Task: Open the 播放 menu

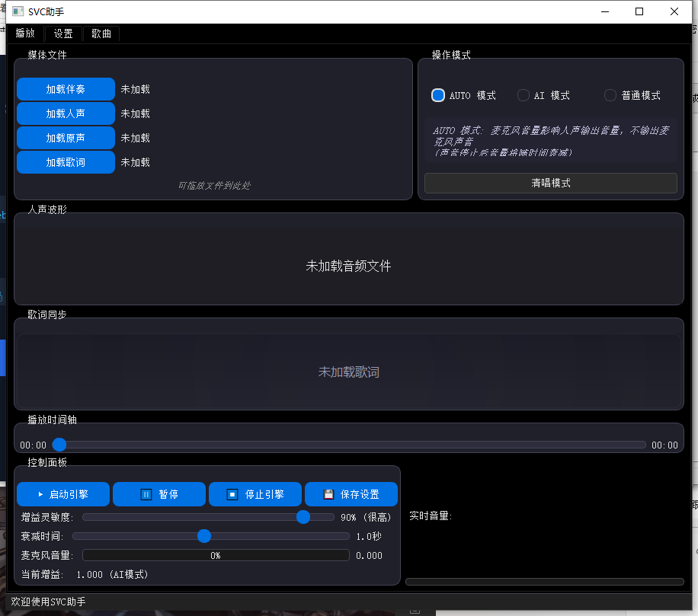Action: [x=24, y=33]
